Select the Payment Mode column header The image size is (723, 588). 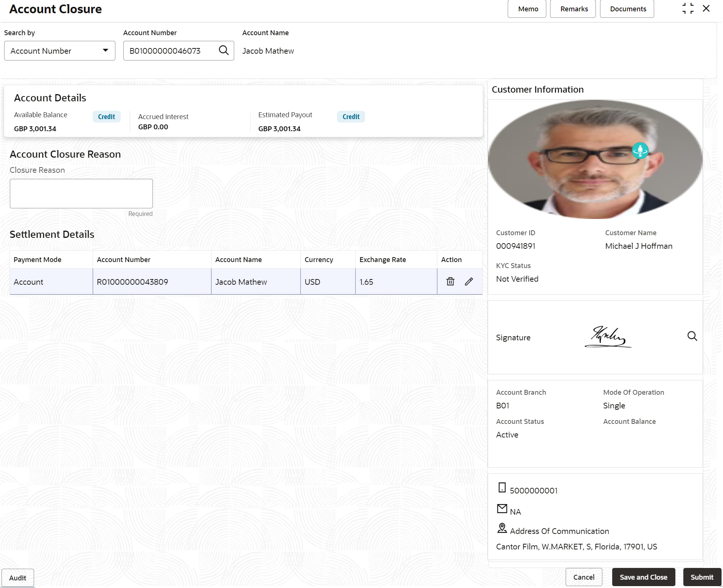(51, 259)
